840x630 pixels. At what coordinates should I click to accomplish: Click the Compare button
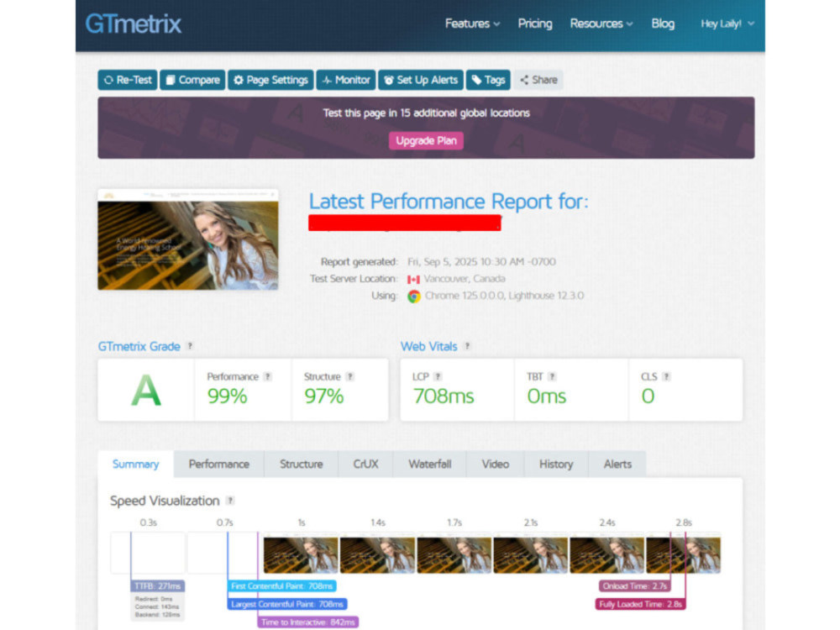(x=192, y=80)
